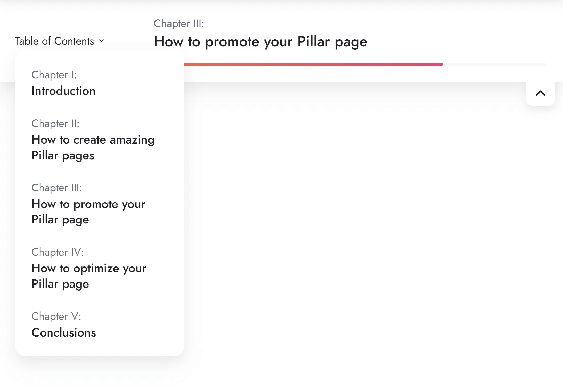Click the scroll-to-top arrow button
The image size is (563, 392).
[x=540, y=93]
